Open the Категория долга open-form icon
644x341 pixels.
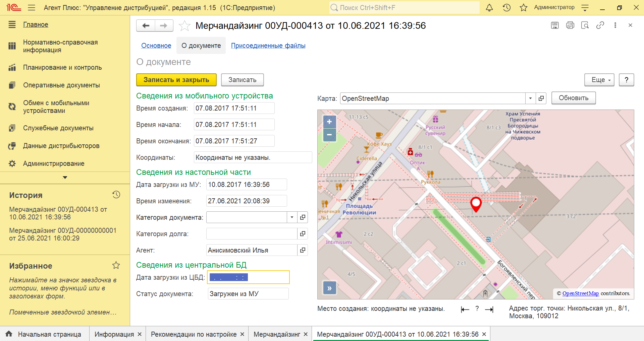coord(303,234)
